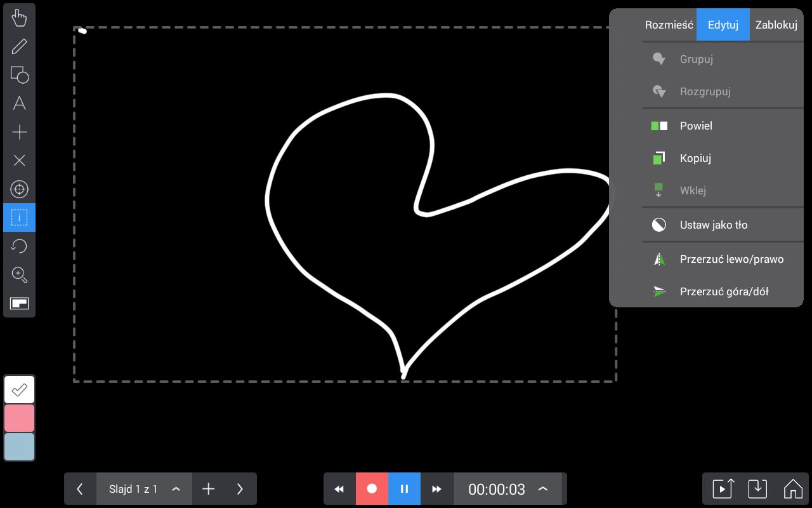The height and width of the screenshot is (508, 812).
Task: Pause the recording
Action: point(404,489)
